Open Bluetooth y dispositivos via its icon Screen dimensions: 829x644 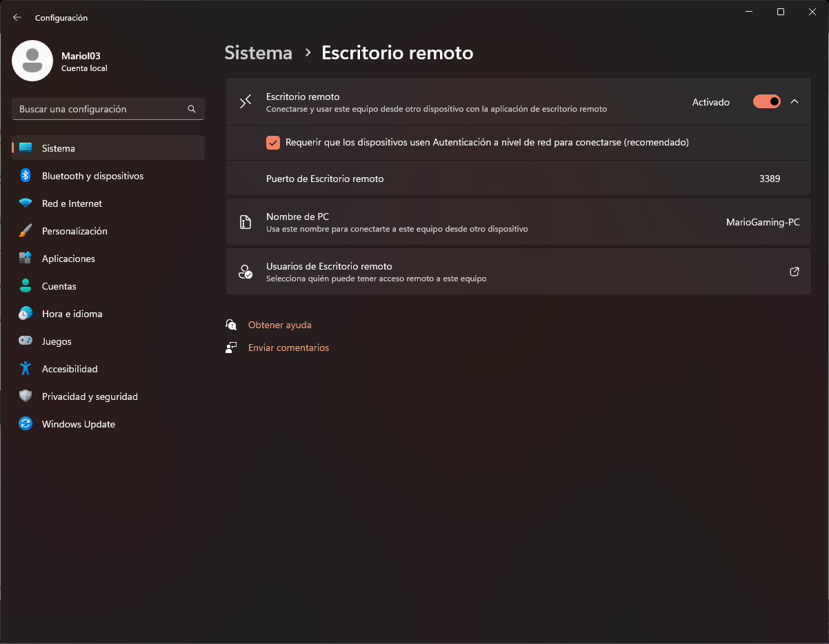26,176
